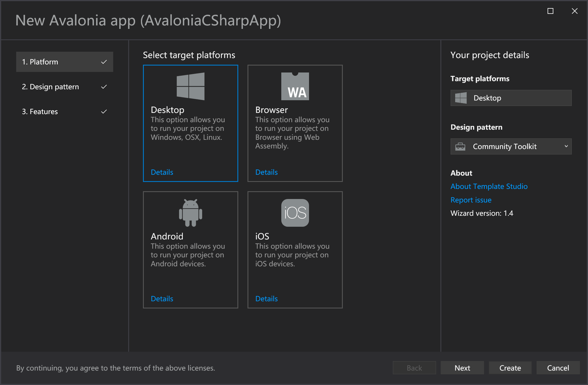Go to step 2. Design pattern
This screenshot has height=385, width=588.
pyautogui.click(x=65, y=87)
